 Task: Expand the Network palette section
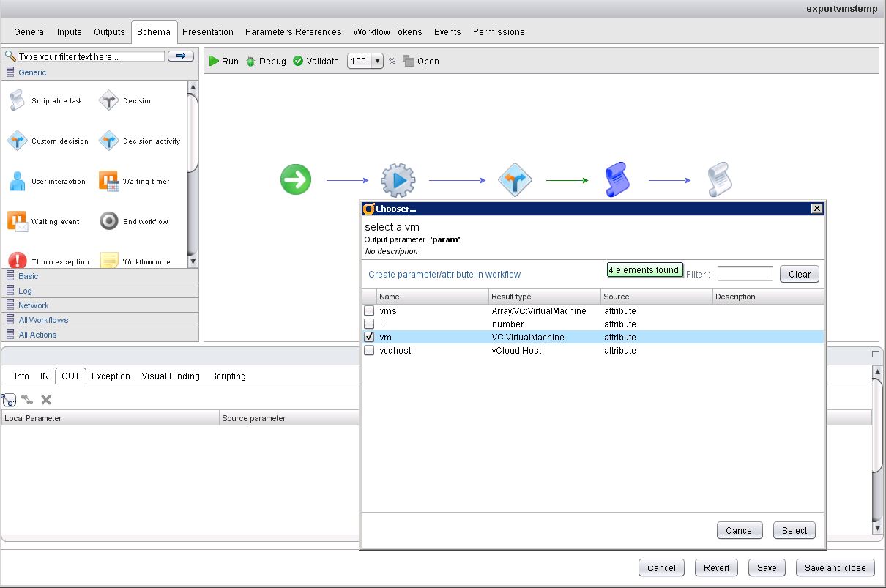[x=34, y=305]
